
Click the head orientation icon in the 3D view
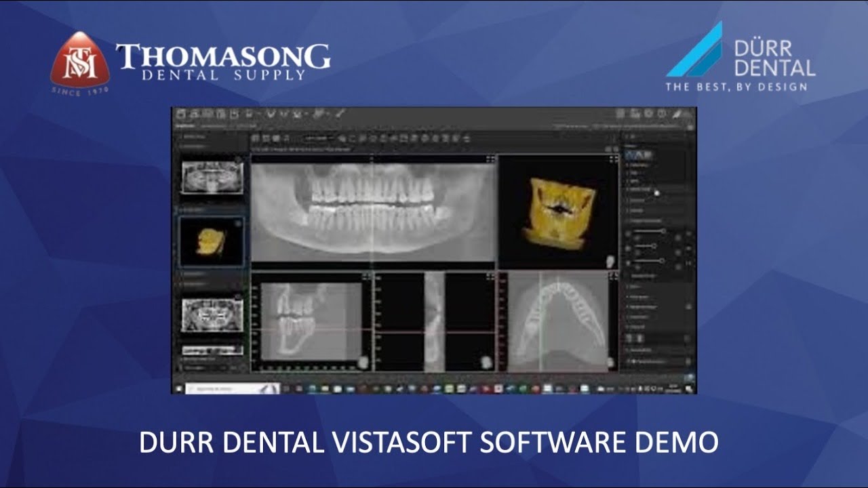click(x=610, y=260)
